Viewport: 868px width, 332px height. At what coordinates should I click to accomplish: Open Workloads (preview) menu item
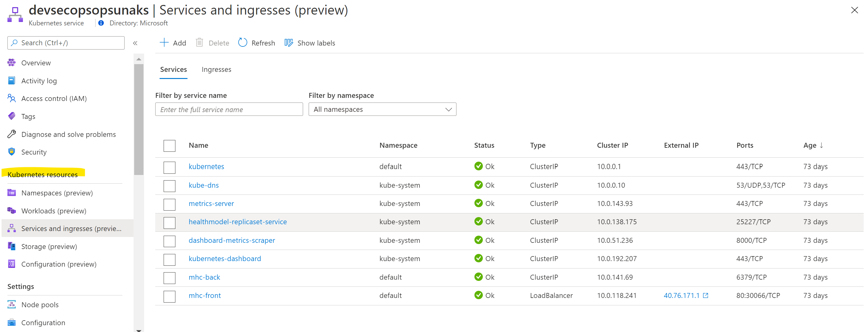54,211
